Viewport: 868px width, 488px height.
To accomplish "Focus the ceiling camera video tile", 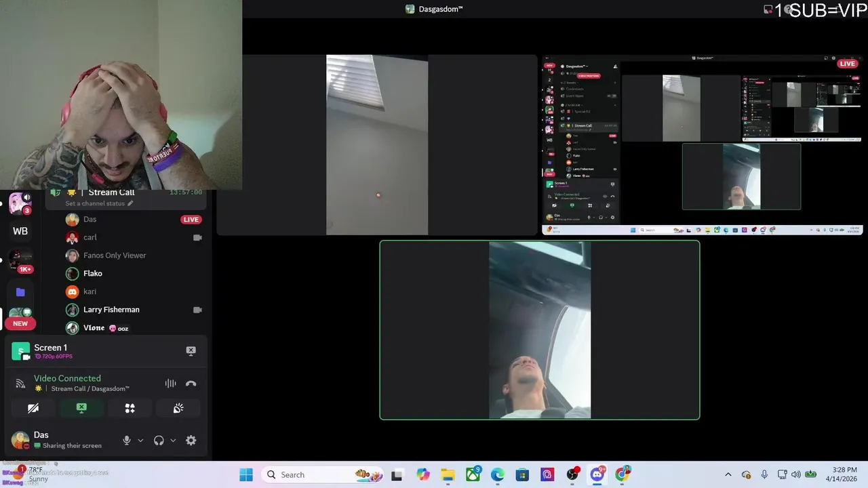I will (377, 145).
